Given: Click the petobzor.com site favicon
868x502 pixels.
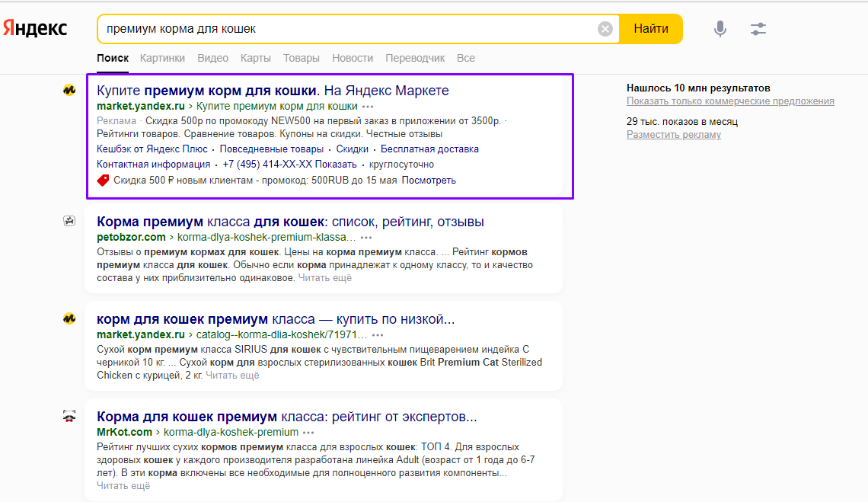Looking at the screenshot, I should click(69, 220).
